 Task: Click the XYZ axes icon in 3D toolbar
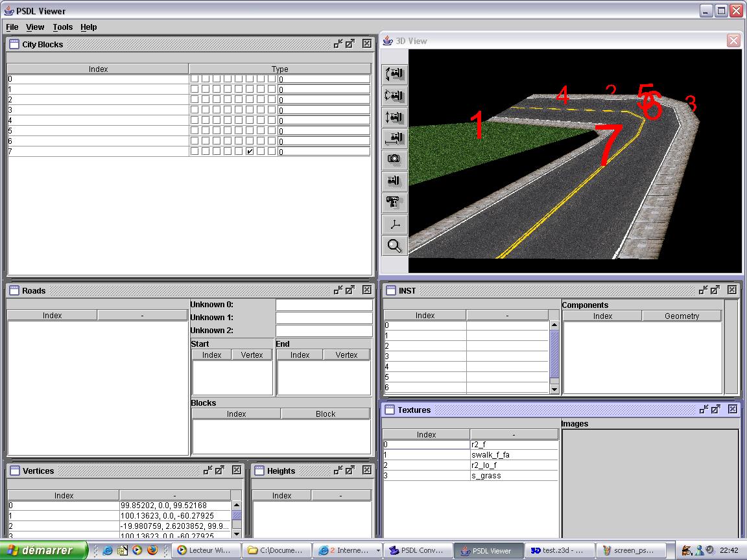[394, 224]
